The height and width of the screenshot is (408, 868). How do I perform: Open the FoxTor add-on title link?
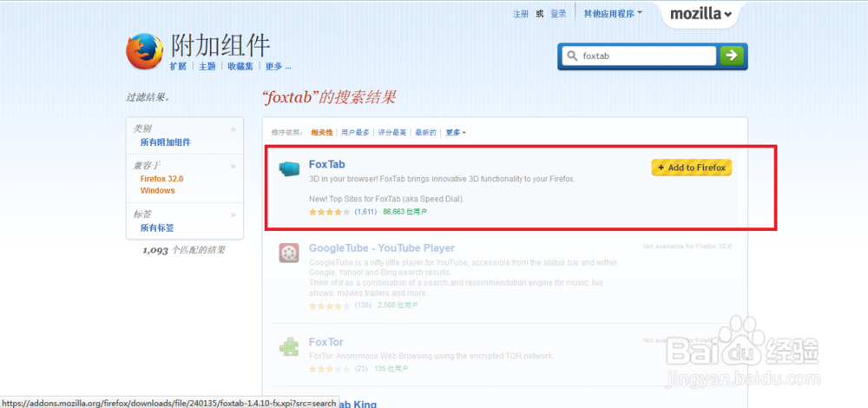tap(326, 342)
